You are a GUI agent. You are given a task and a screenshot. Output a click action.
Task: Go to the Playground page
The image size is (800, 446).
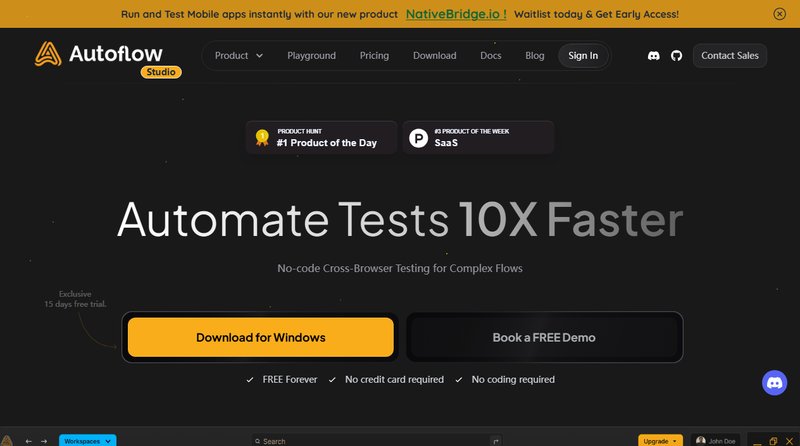point(311,56)
